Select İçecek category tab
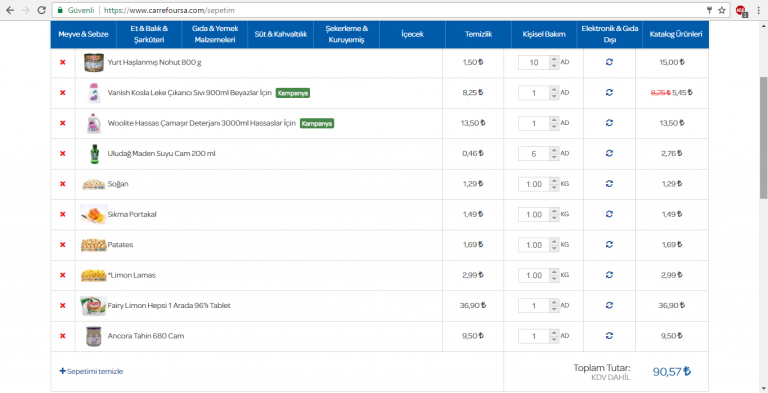Viewport: 768px width, 393px height. (412, 34)
